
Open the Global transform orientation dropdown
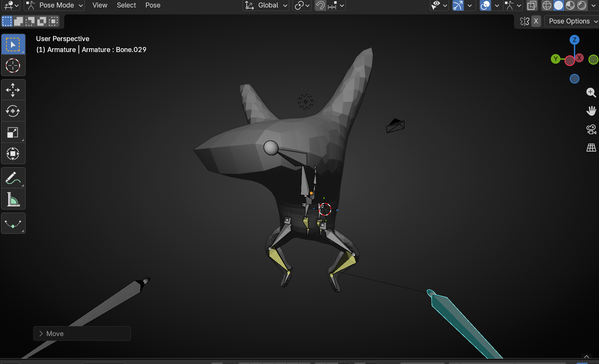click(x=266, y=5)
